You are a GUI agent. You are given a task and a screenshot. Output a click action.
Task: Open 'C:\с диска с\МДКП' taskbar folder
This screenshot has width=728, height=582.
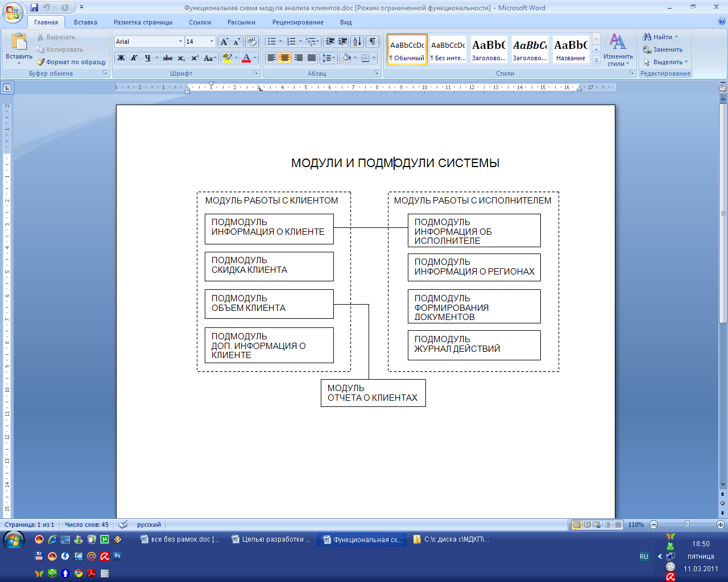click(x=452, y=539)
